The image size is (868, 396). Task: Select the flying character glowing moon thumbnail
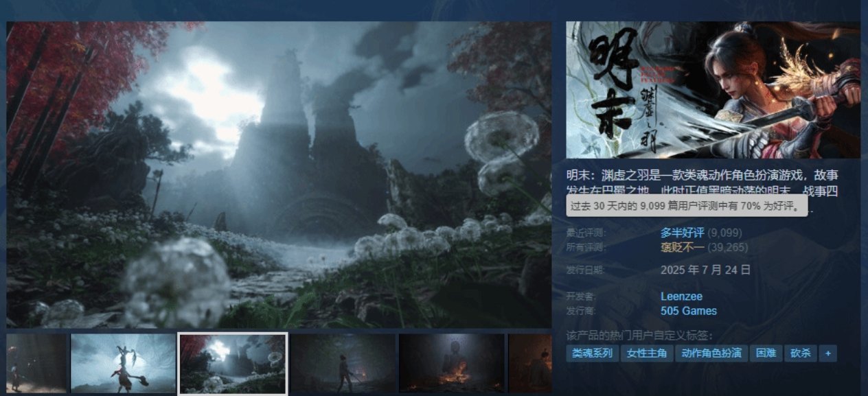[x=123, y=364]
